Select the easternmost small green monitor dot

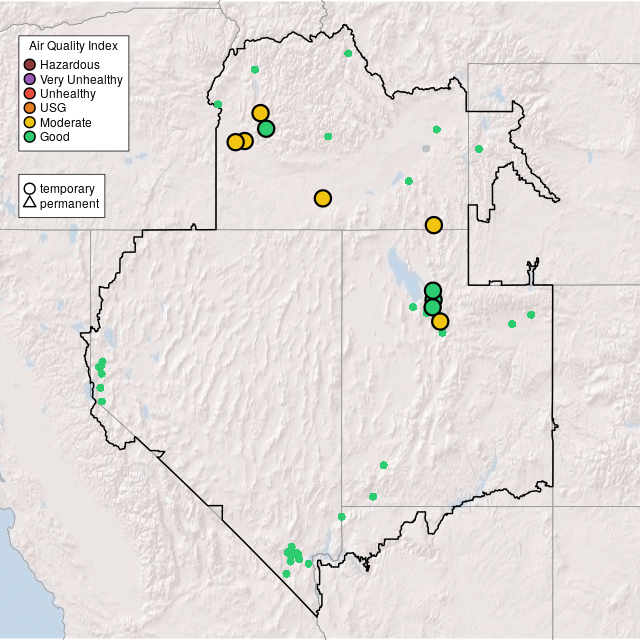pyautogui.click(x=531, y=315)
